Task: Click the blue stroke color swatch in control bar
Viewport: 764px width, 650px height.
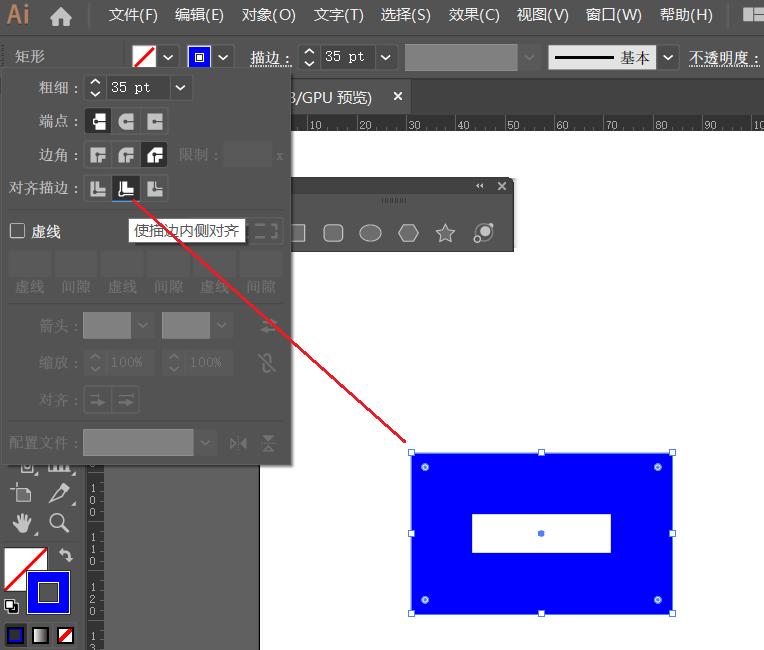Action: 199,57
